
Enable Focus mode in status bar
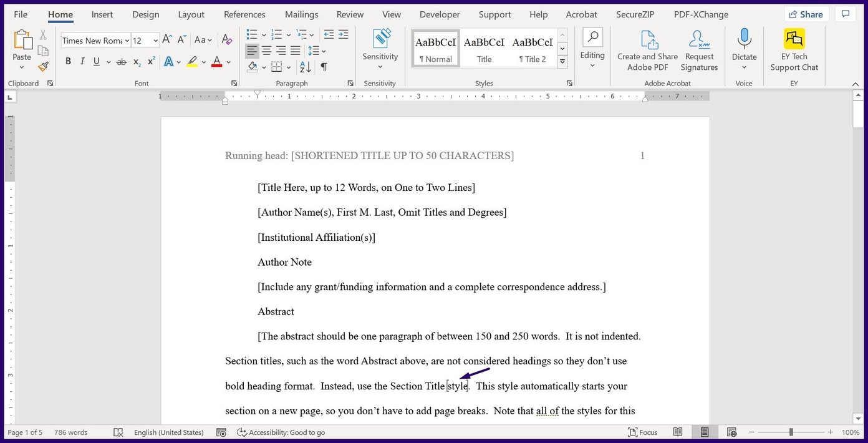click(x=643, y=432)
